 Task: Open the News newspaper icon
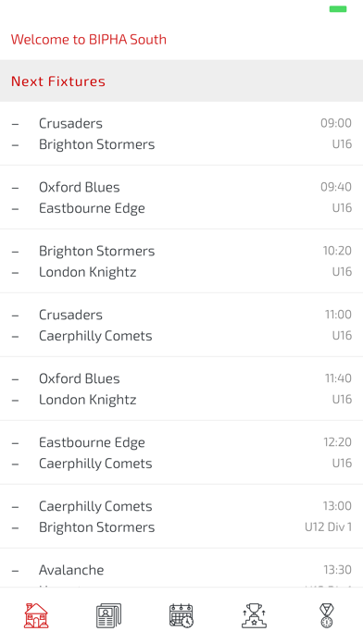(108, 615)
